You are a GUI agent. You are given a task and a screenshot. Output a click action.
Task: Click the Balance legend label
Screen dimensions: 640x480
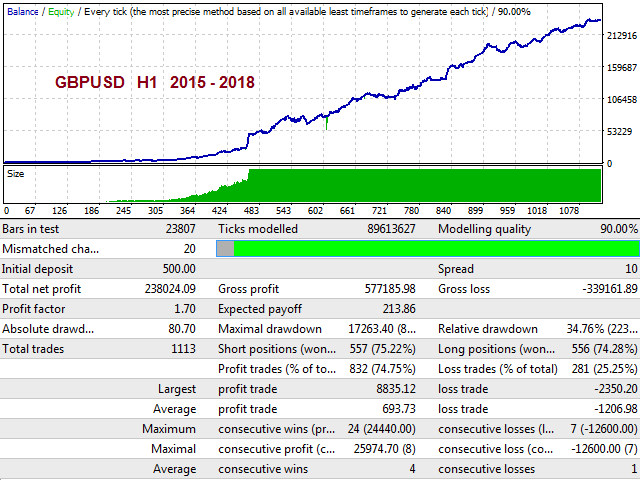tap(22, 12)
